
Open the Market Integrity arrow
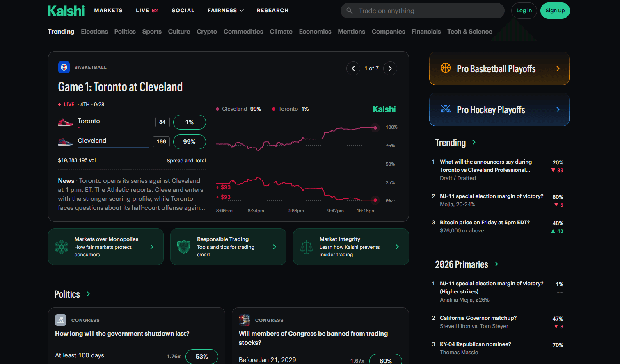(x=397, y=247)
